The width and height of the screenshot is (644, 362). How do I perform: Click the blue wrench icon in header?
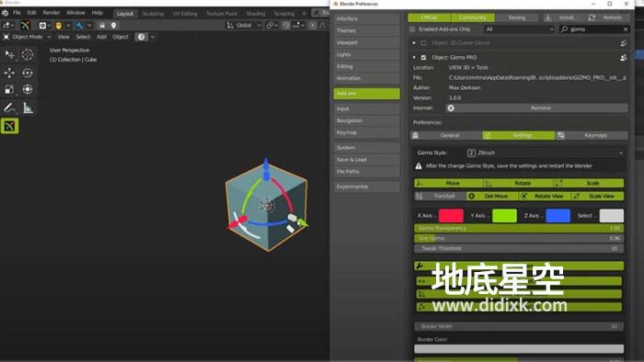pyautogui.click(x=79, y=26)
